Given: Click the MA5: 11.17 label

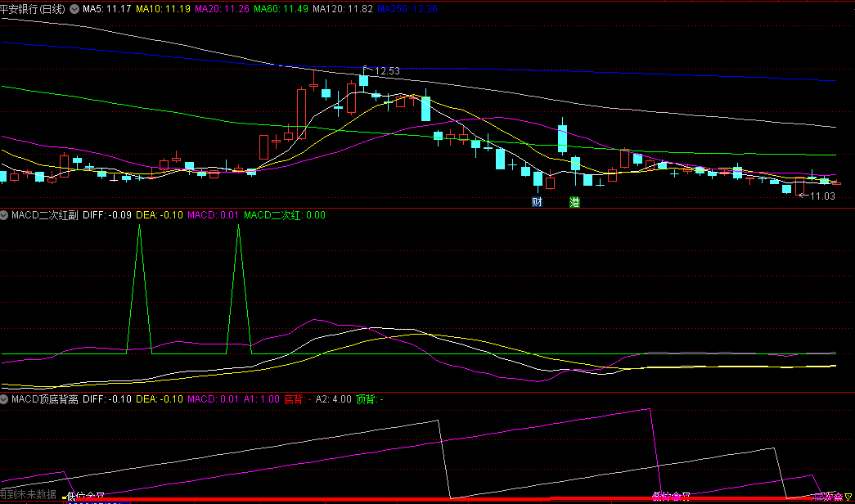Looking at the screenshot, I should tap(106, 9).
